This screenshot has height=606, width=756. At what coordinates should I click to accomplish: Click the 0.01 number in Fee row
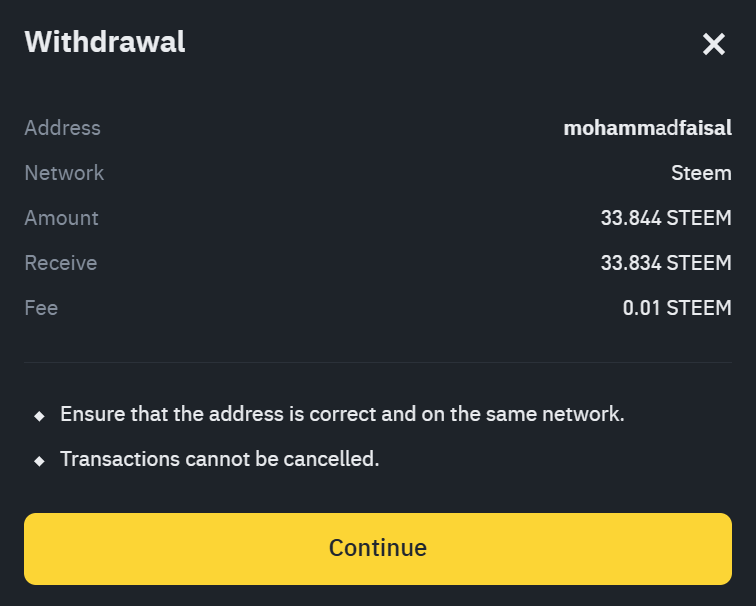641,308
